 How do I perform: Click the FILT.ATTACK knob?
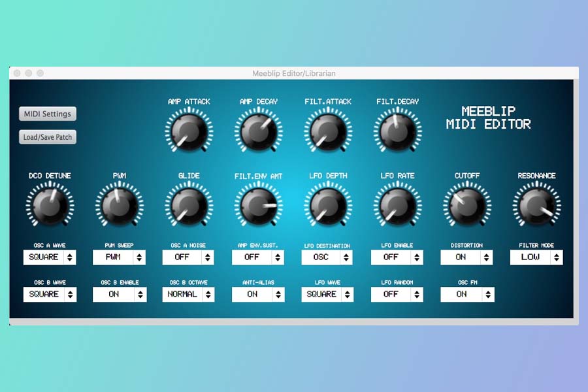pos(327,131)
